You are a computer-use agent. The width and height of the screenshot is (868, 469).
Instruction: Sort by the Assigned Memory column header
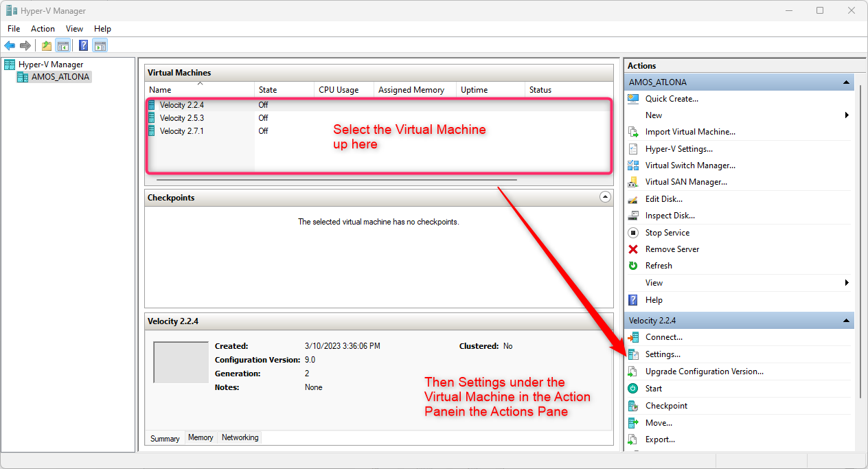point(415,90)
